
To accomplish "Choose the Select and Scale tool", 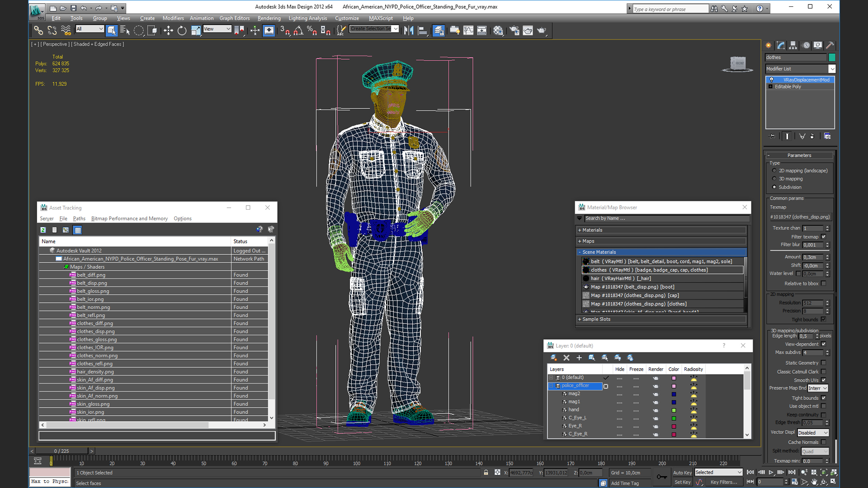I will pos(196,30).
